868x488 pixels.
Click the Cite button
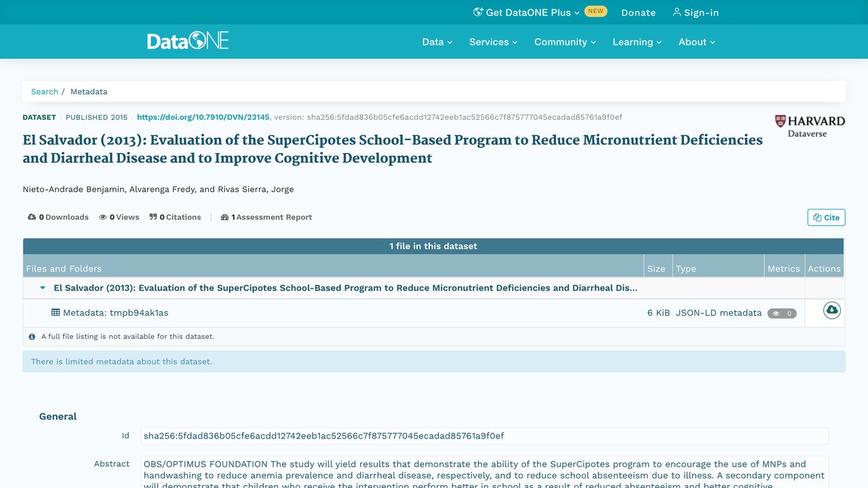(827, 218)
